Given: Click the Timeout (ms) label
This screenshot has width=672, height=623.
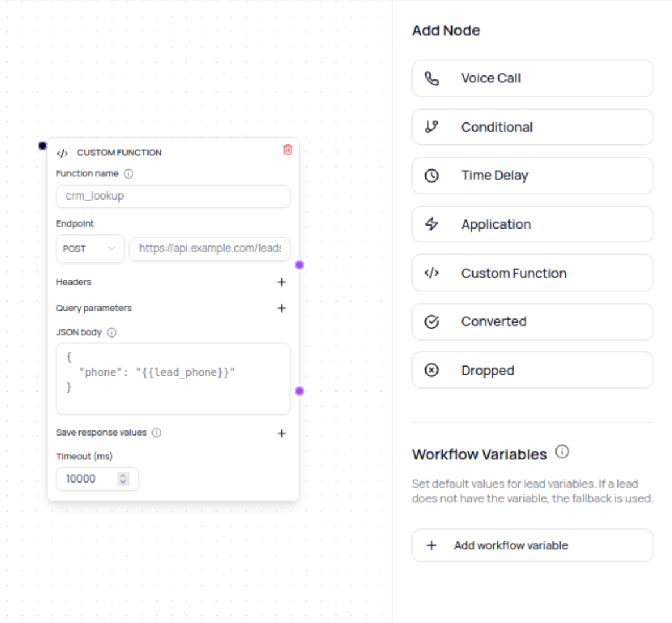Looking at the screenshot, I should [x=84, y=457].
